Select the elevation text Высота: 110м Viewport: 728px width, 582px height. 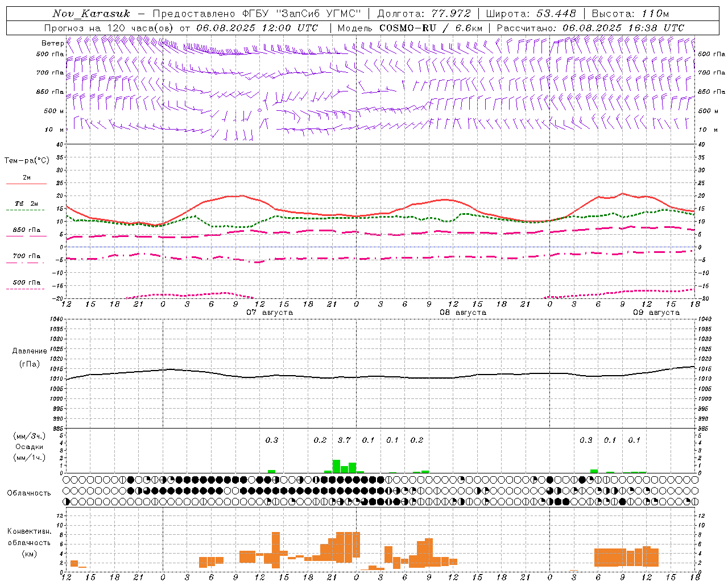tap(630, 14)
